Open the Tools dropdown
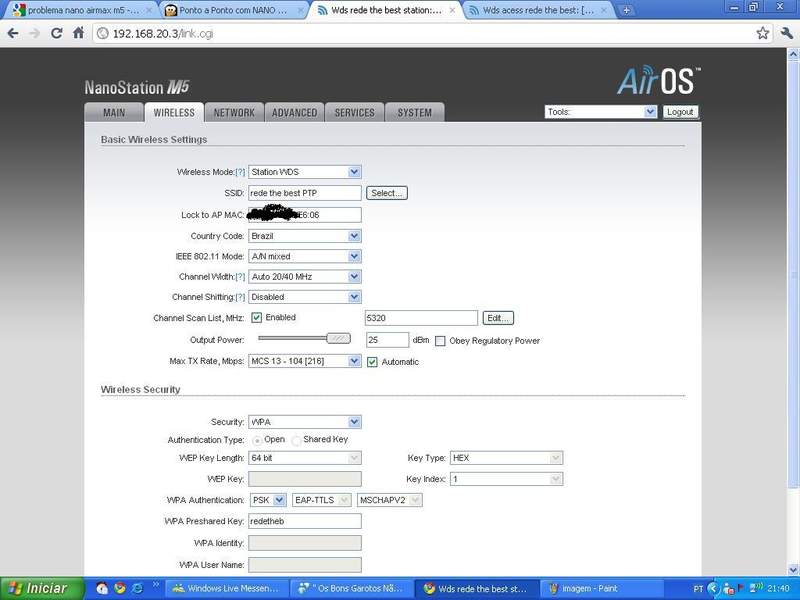This screenshot has width=800, height=600. 601,112
